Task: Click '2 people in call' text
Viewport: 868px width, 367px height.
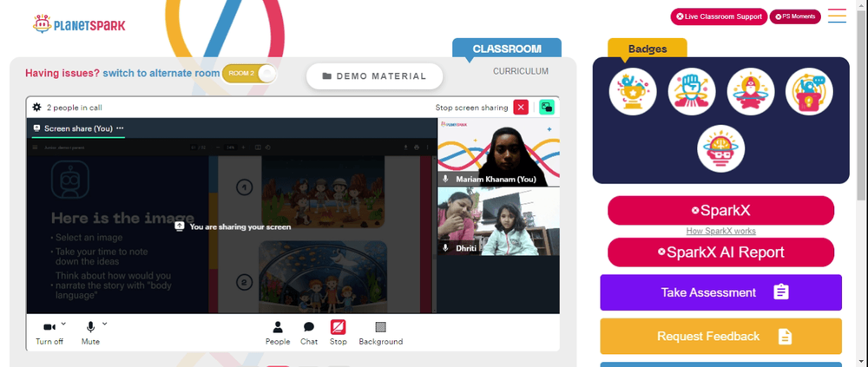Action: (74, 108)
